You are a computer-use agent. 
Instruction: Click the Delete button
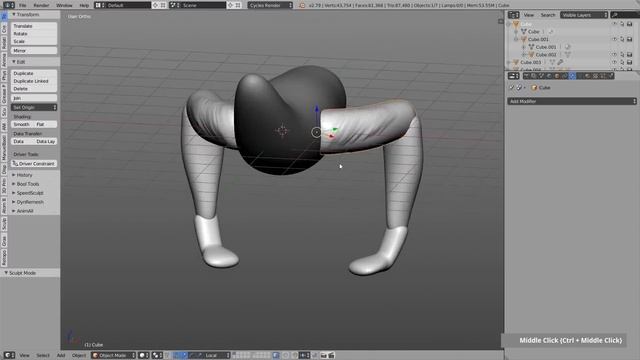click(x=34, y=89)
